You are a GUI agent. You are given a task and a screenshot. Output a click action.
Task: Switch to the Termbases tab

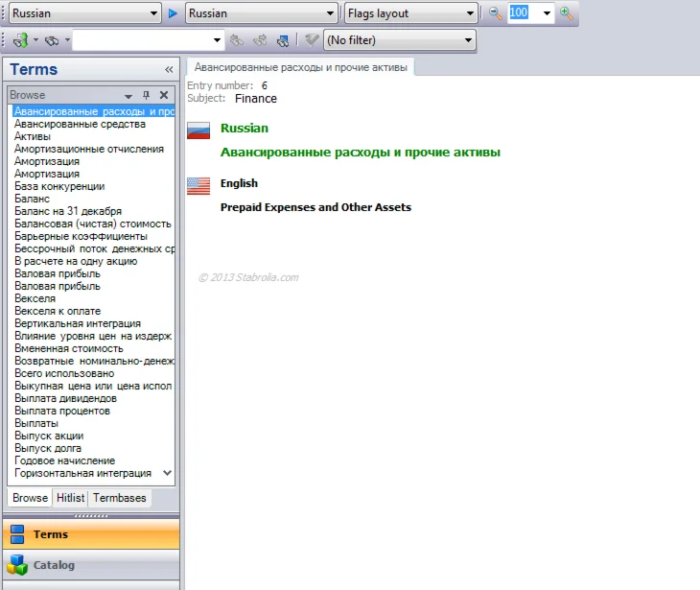click(x=120, y=498)
